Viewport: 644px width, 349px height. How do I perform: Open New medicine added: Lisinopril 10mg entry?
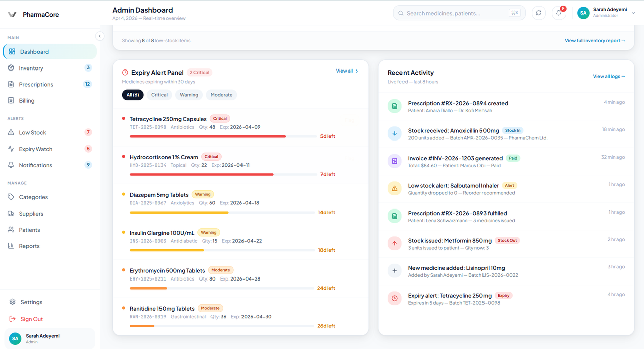(507, 271)
